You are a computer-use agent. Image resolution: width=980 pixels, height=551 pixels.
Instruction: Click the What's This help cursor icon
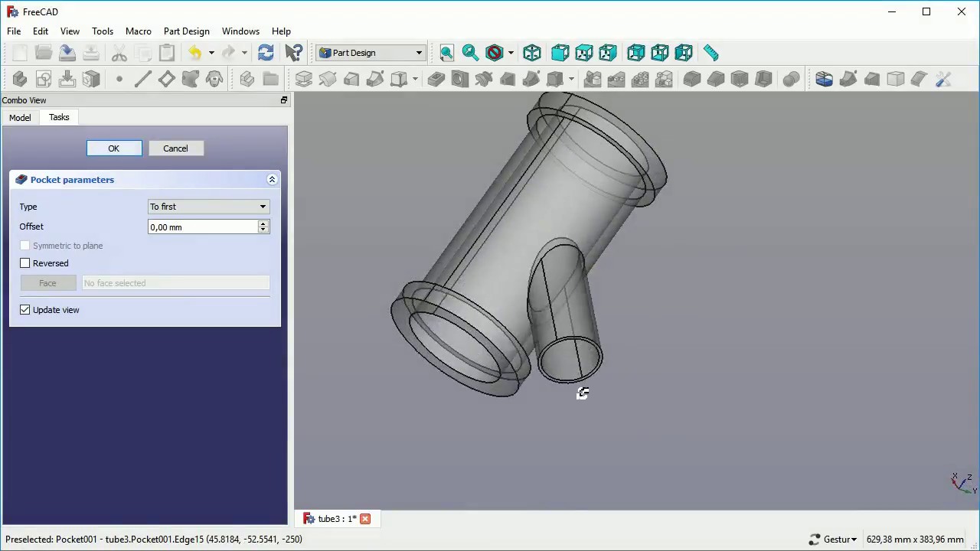[293, 53]
